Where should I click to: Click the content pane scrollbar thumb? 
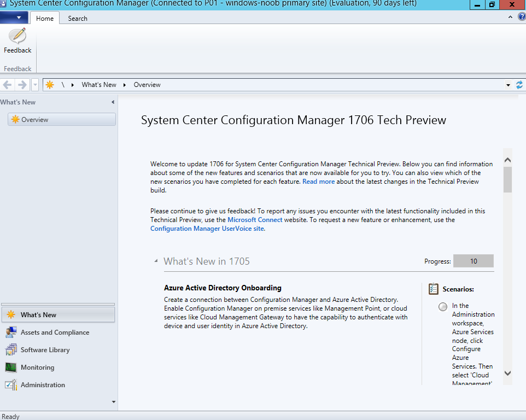pos(508,179)
